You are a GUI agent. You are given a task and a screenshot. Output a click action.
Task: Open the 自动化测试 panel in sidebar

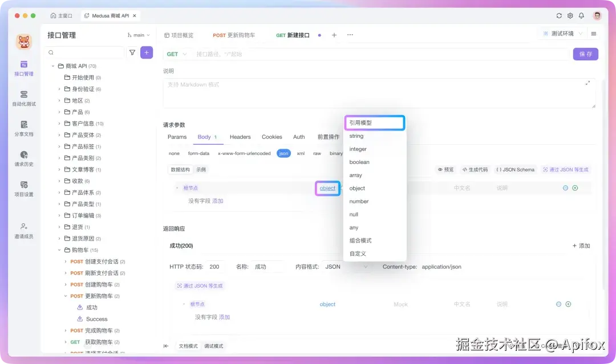[x=23, y=98]
